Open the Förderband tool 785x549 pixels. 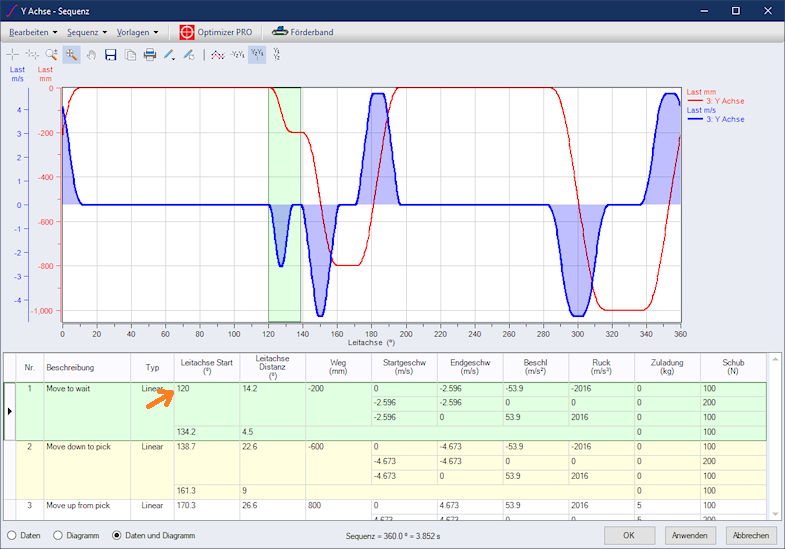[x=303, y=32]
